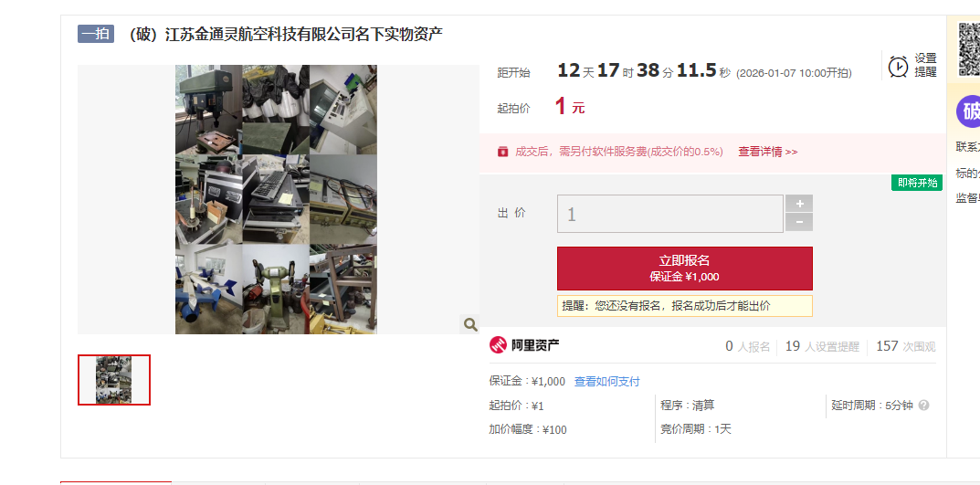Click the 157 次围观 view counter
The image size is (980, 485).
pos(906,346)
